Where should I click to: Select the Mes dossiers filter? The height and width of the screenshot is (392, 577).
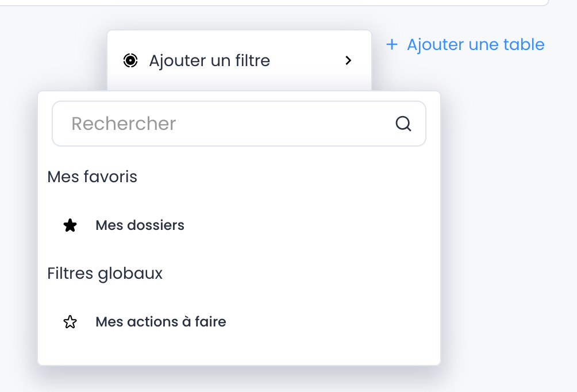point(140,225)
